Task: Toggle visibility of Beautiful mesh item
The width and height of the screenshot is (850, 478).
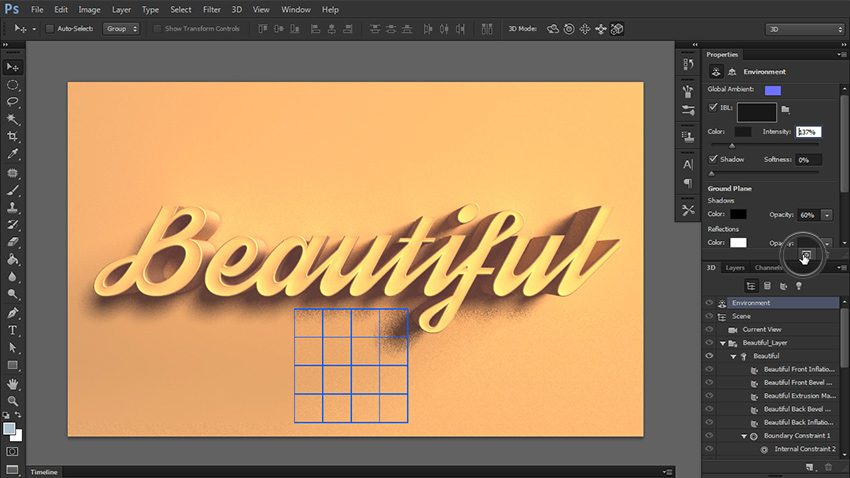Action: (x=708, y=356)
